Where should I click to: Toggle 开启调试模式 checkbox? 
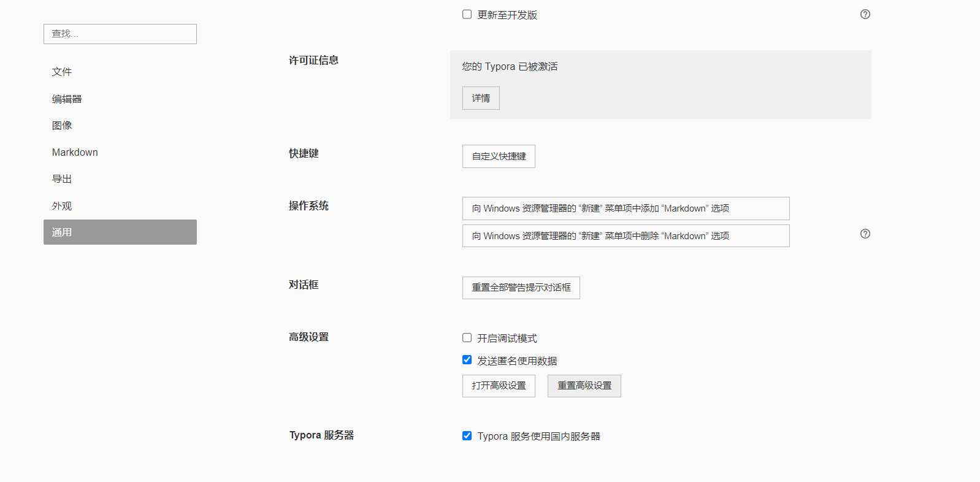(467, 338)
